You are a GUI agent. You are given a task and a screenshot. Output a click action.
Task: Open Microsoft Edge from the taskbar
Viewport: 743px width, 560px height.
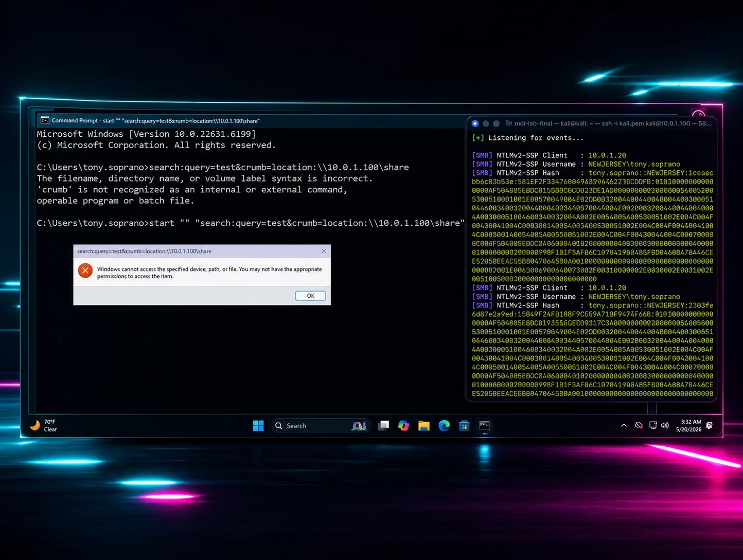pos(444,426)
